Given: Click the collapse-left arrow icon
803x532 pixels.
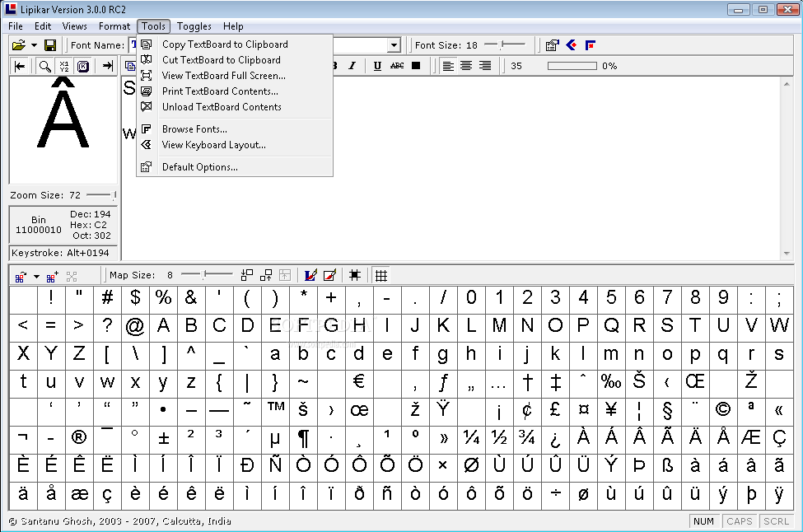Looking at the screenshot, I should point(20,66).
